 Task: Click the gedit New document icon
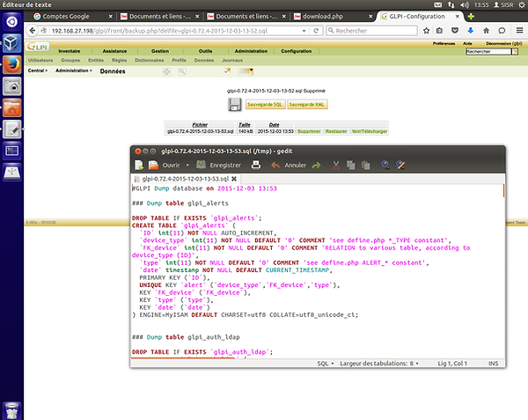[x=139, y=165]
